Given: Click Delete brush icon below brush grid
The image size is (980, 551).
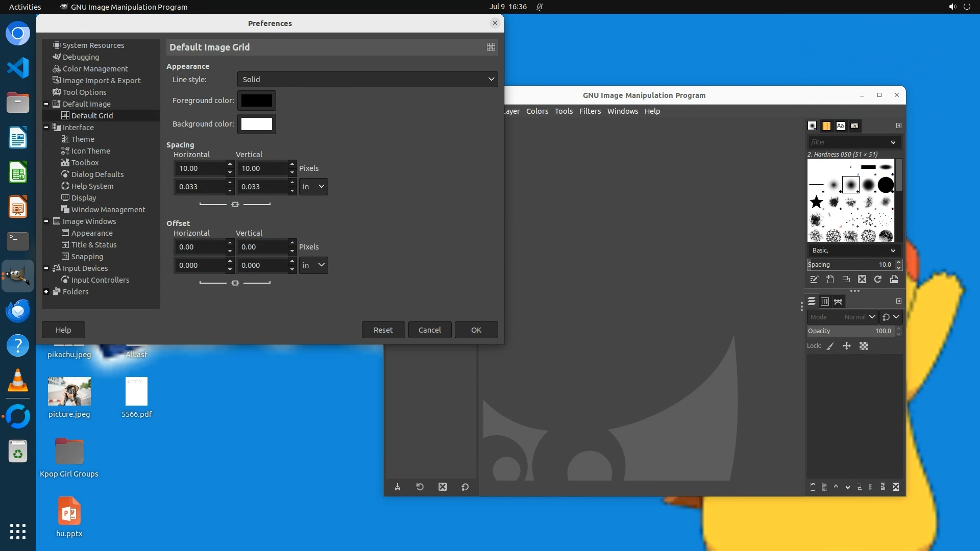Looking at the screenshot, I should coord(862,280).
